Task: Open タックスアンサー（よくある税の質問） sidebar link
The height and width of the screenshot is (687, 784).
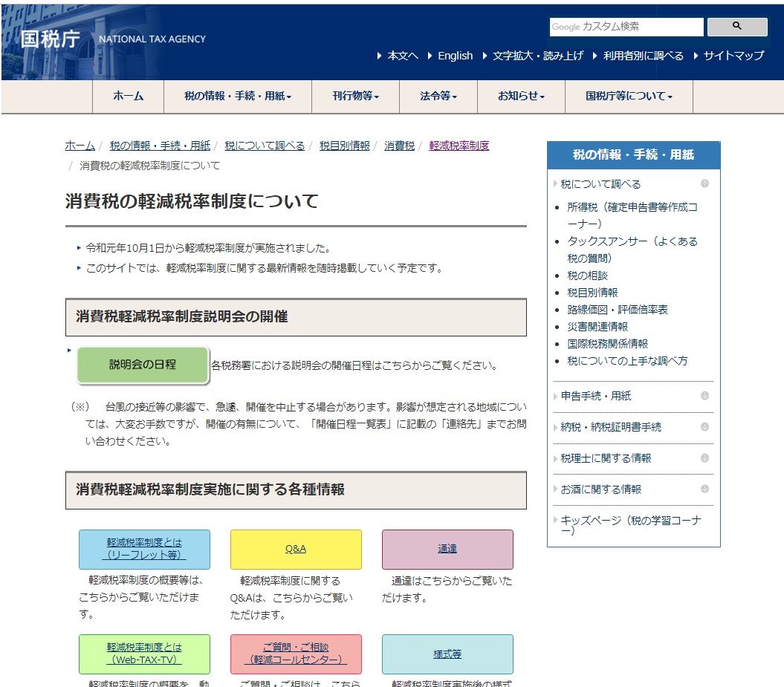Action: point(632,250)
